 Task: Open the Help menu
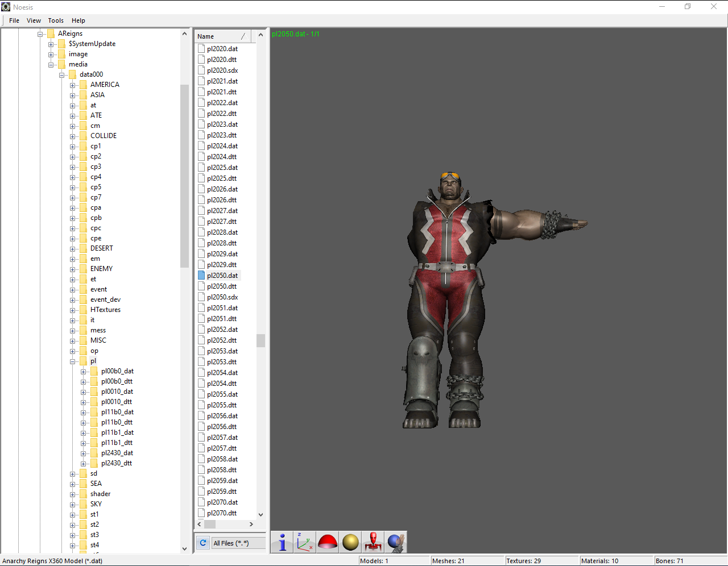click(78, 20)
